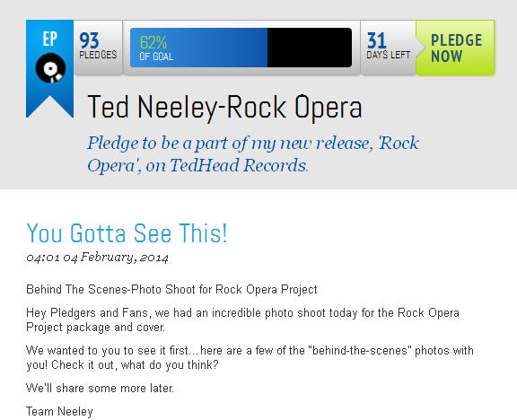
Task: Click the Team Neeley signature
Action: [59, 411]
